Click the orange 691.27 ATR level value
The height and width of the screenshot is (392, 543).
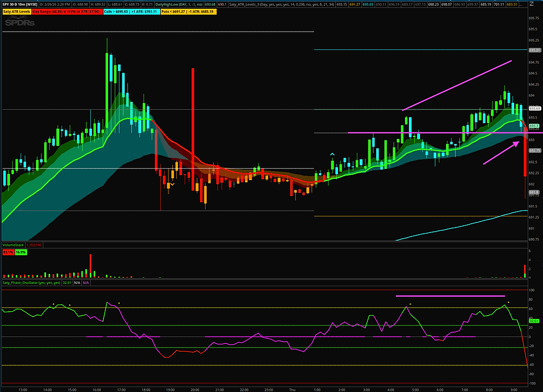click(355, 4)
